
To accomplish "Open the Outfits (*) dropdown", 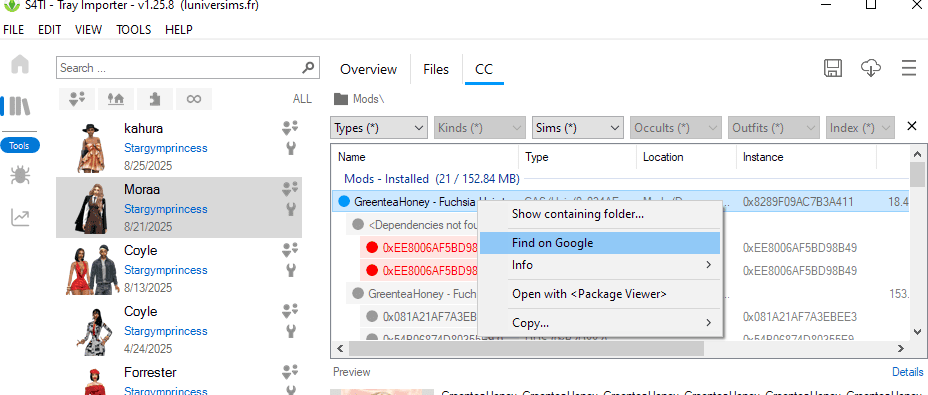I will point(774,128).
